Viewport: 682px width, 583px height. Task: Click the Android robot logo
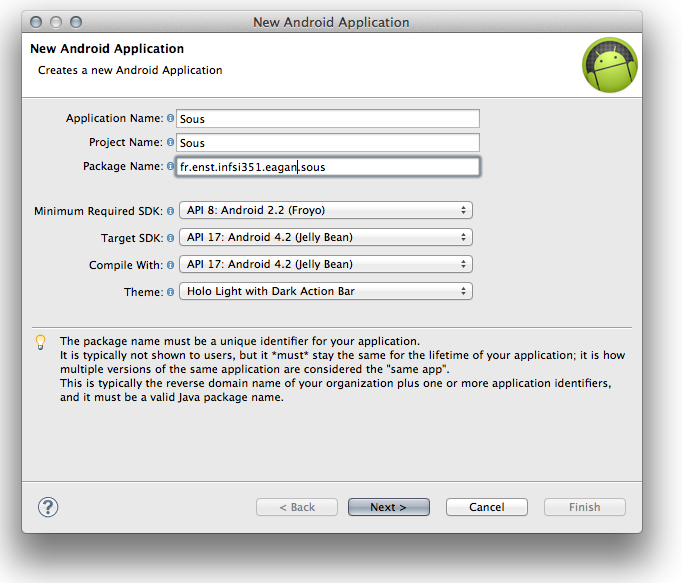pyautogui.click(x=610, y=65)
